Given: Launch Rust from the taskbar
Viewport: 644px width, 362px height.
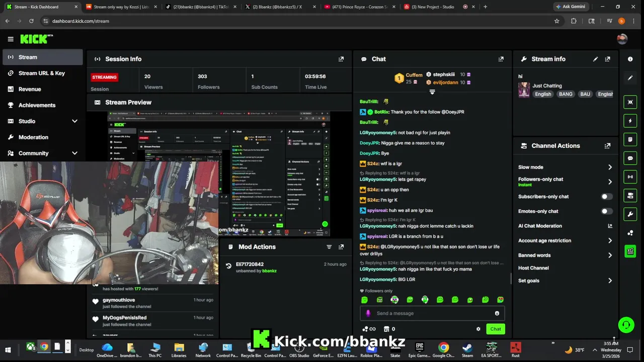Looking at the screenshot, I should (515, 350).
